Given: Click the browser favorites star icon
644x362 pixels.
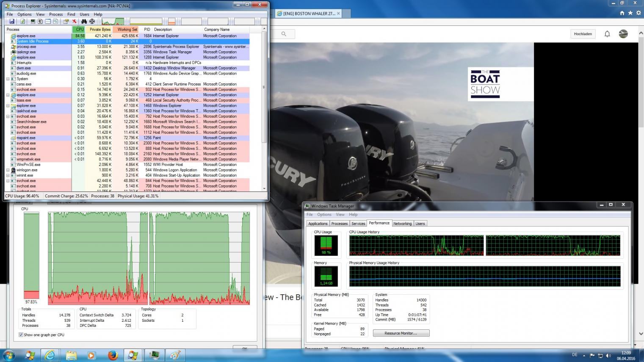Looking at the screenshot, I should (x=630, y=13).
